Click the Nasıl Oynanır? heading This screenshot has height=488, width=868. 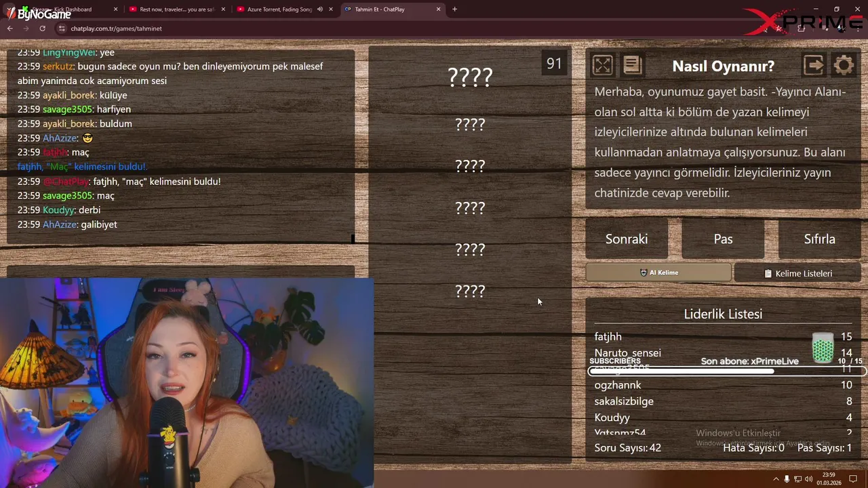723,66
